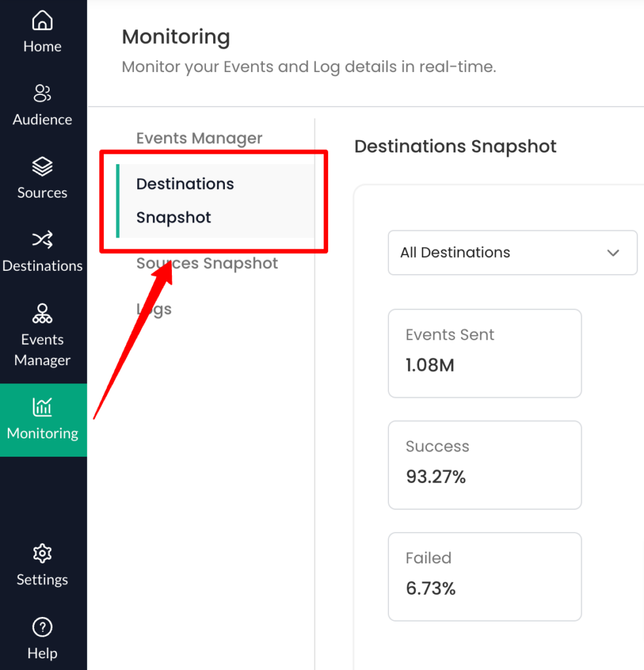This screenshot has width=644, height=670.
Task: Select the Sources layers icon
Action: pyautogui.click(x=42, y=166)
